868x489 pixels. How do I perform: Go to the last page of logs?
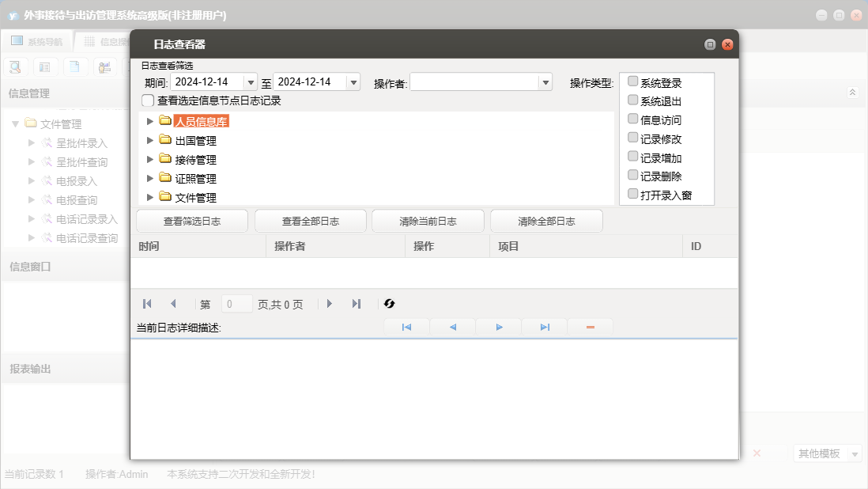[x=357, y=304]
